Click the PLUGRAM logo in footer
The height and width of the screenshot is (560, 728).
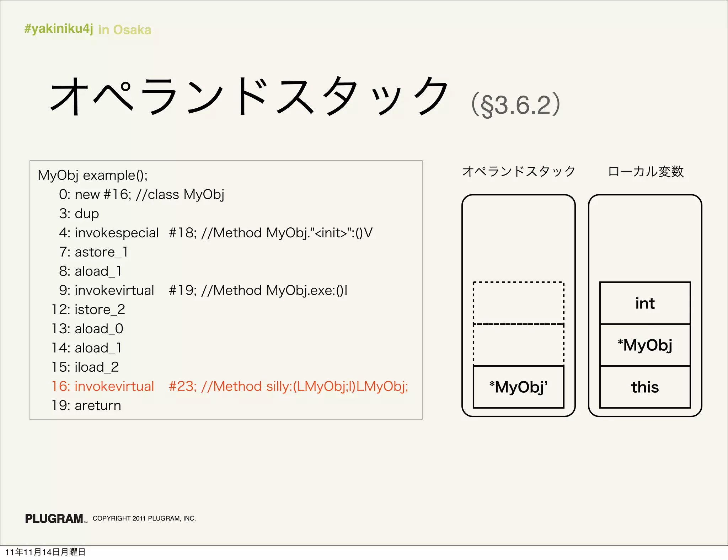(55, 518)
